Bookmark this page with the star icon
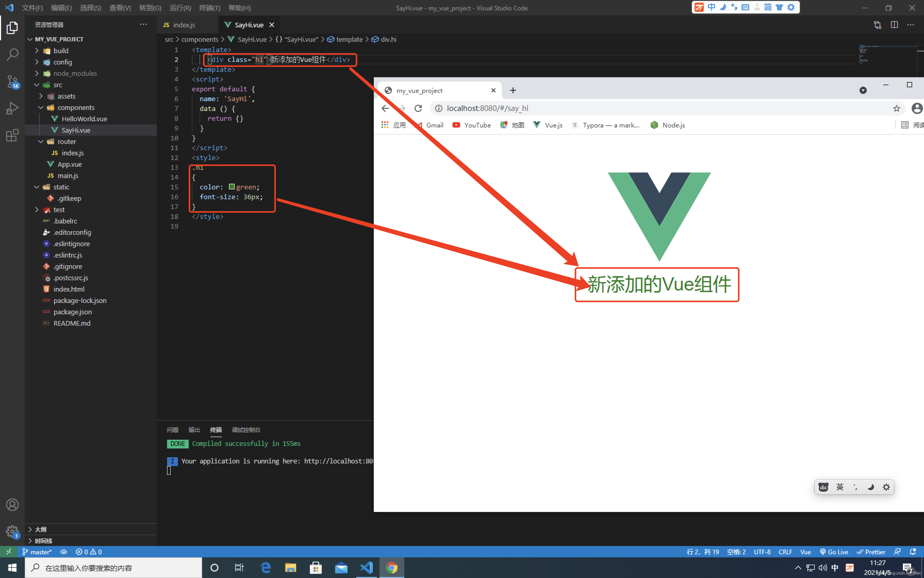924x578 pixels. click(x=896, y=109)
